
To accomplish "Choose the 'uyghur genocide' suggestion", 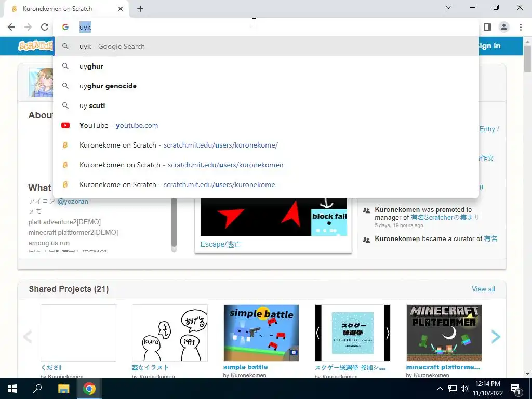I will coord(266,86).
